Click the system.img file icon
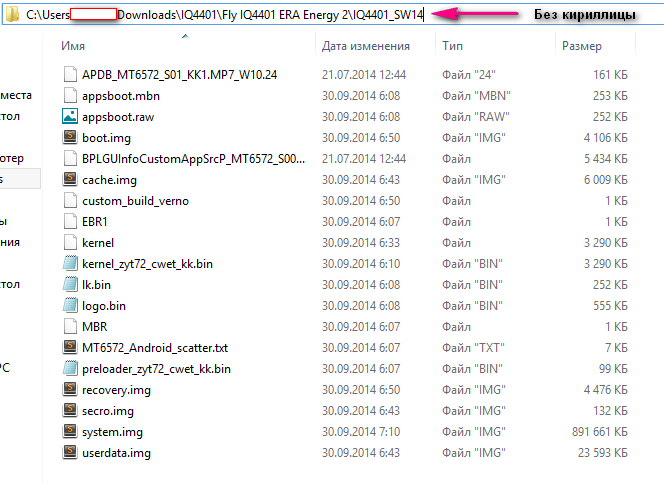The height and width of the screenshot is (483, 664). 69,432
